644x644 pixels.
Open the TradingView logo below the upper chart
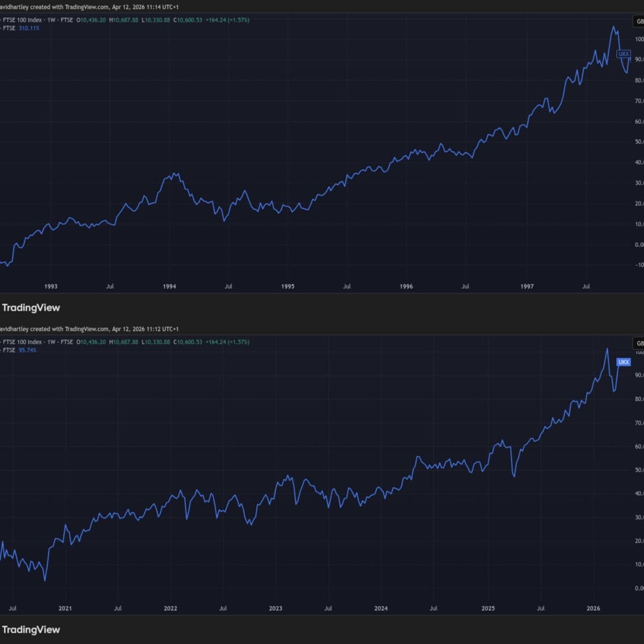(x=31, y=308)
